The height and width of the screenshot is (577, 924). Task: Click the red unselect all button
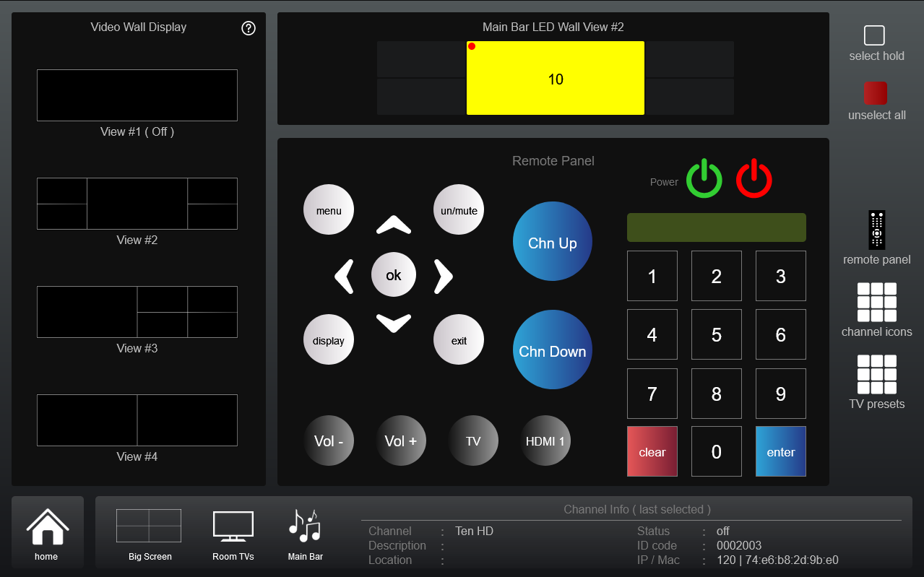click(x=876, y=93)
